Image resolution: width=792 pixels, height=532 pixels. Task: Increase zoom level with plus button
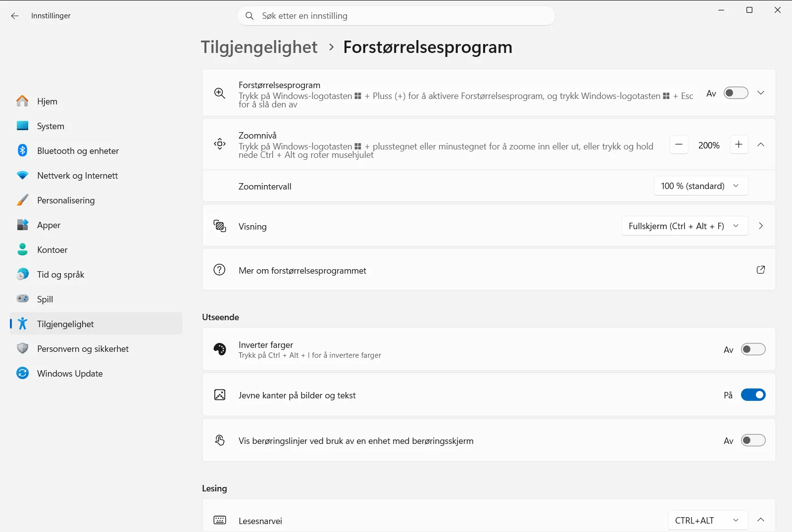coord(739,145)
